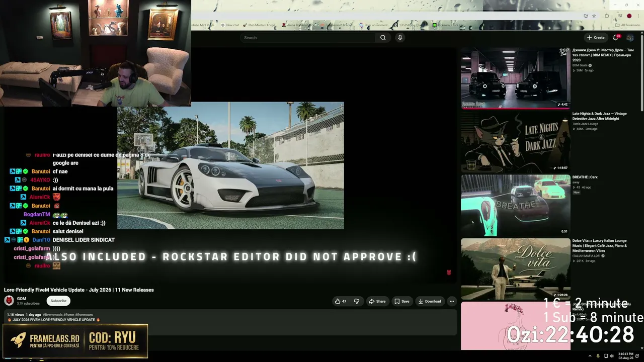Click the GOM channel name
Image resolution: width=644 pixels, height=362 pixels.
click(22, 299)
